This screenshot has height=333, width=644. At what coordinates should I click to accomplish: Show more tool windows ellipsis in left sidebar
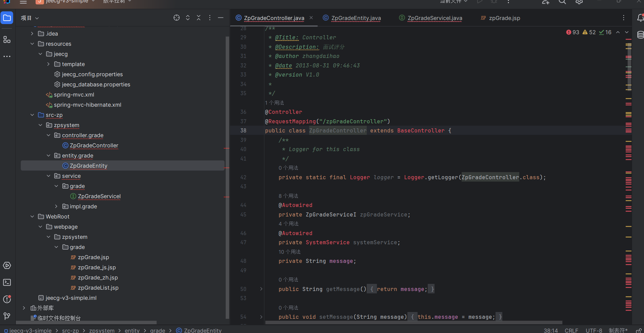tap(7, 56)
